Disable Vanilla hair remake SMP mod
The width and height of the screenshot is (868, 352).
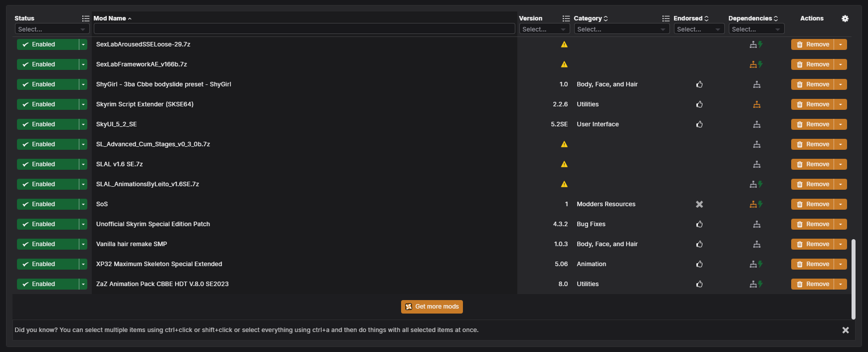(48, 244)
